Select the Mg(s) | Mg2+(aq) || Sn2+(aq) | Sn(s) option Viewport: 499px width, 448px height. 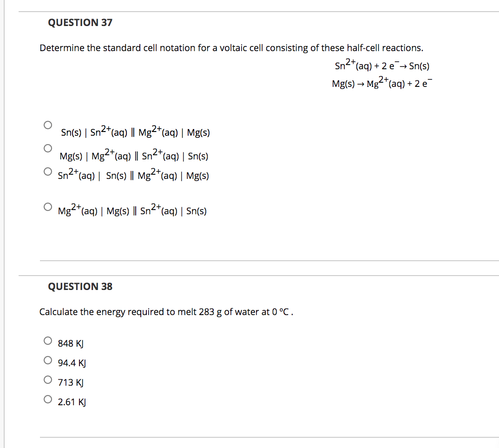tap(48, 148)
